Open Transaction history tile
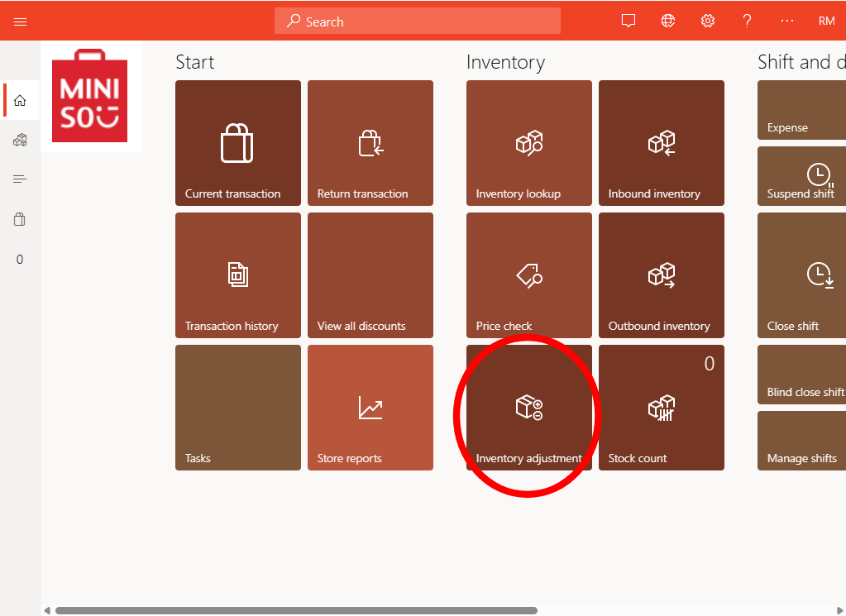846x616 pixels. pyautogui.click(x=238, y=275)
